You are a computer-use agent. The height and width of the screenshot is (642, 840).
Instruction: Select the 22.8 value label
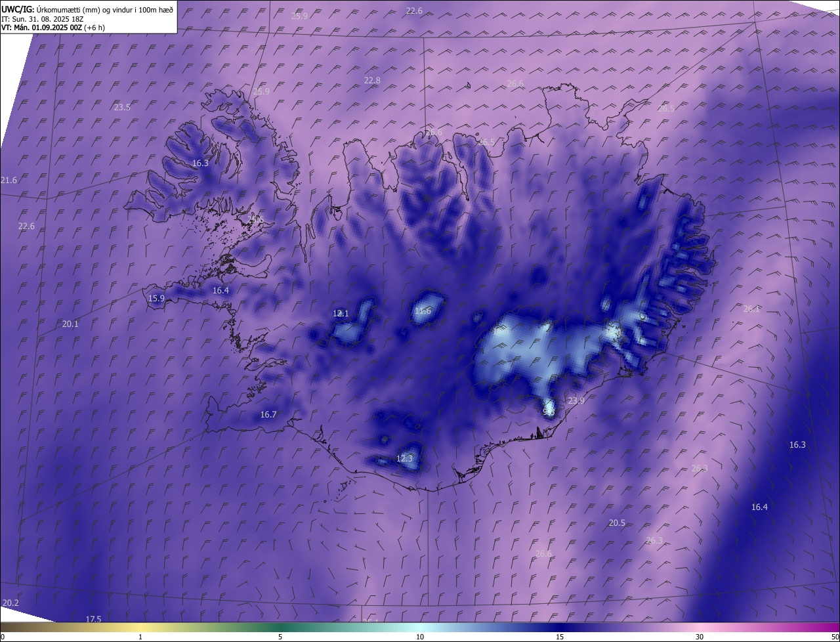click(372, 81)
